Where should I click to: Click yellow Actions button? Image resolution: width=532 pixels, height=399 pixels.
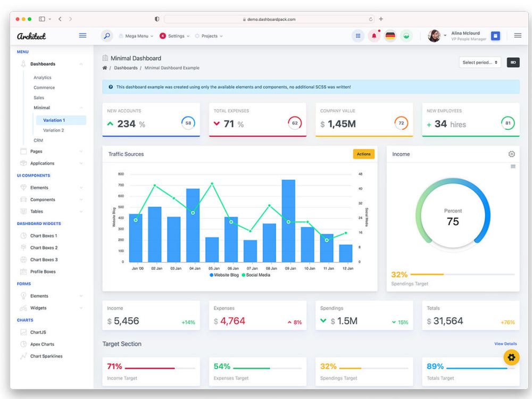364,154
